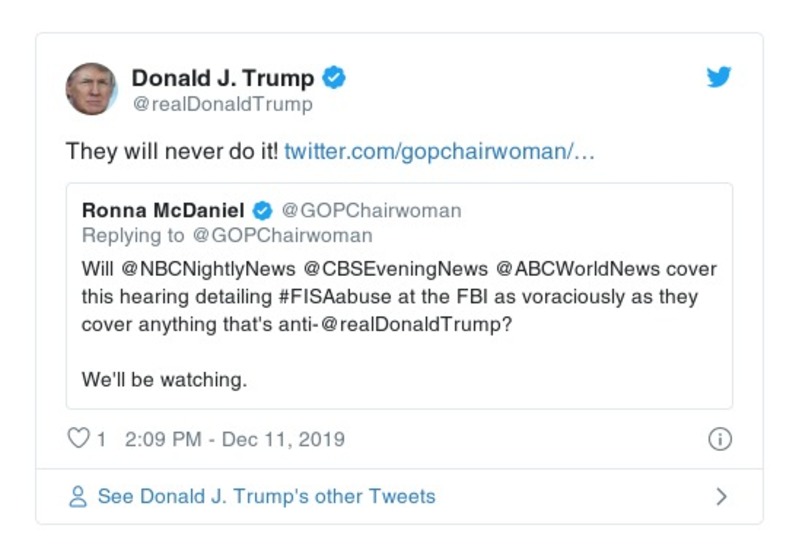Like the tweet with heart icon

[x=77, y=439]
